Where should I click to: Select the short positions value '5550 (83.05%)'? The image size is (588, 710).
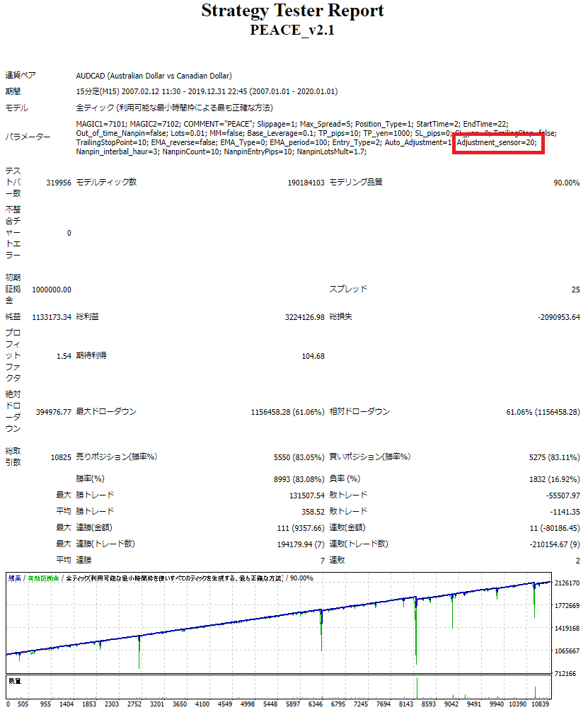299,457
